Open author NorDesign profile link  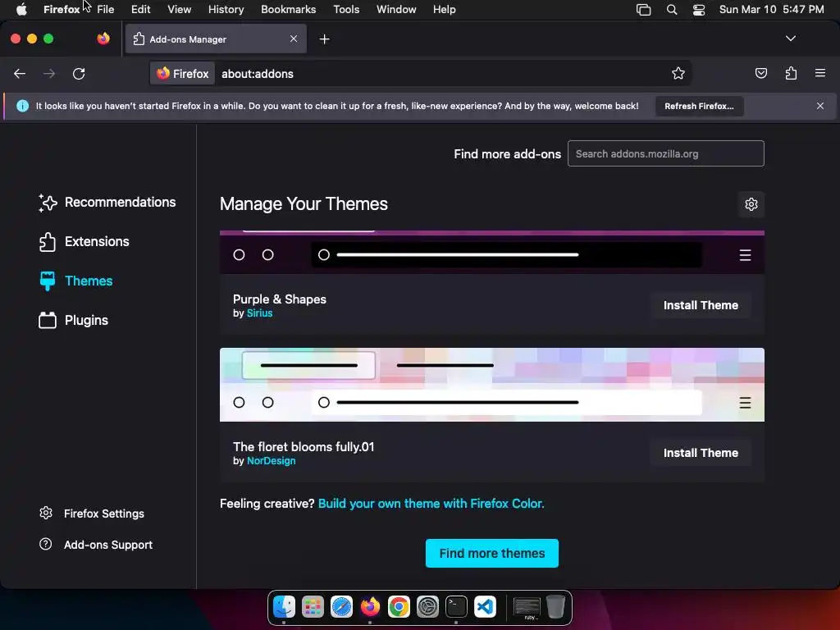(271, 461)
